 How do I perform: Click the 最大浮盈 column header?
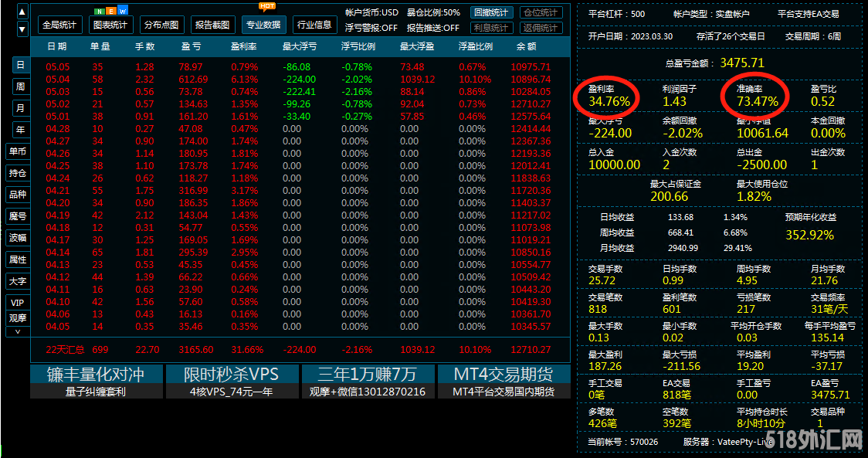[417, 47]
